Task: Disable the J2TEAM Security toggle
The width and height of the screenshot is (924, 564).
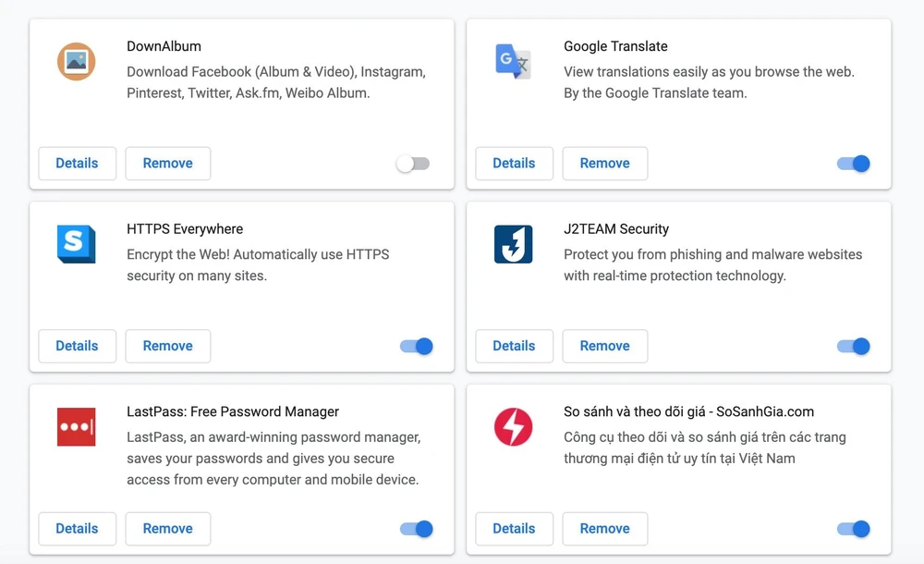Action: (854, 347)
